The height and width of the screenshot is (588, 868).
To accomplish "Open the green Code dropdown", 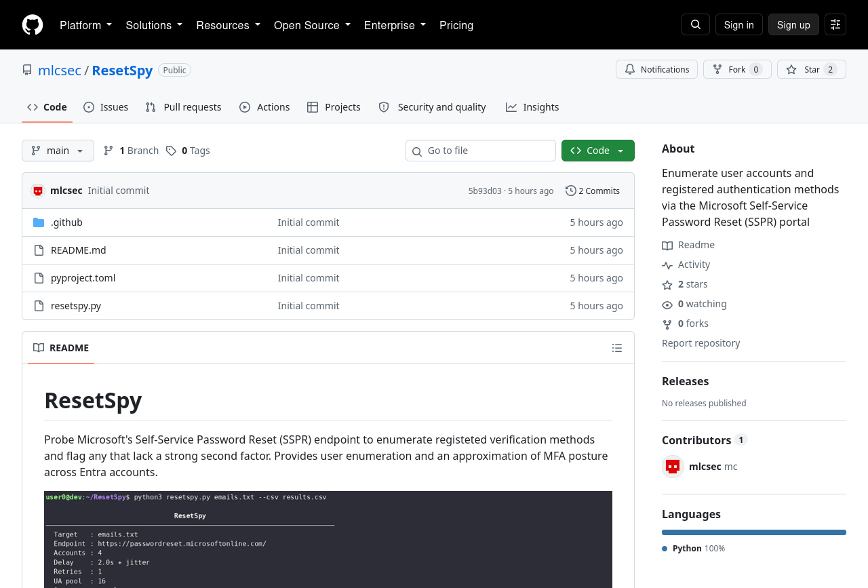I will [x=598, y=151].
